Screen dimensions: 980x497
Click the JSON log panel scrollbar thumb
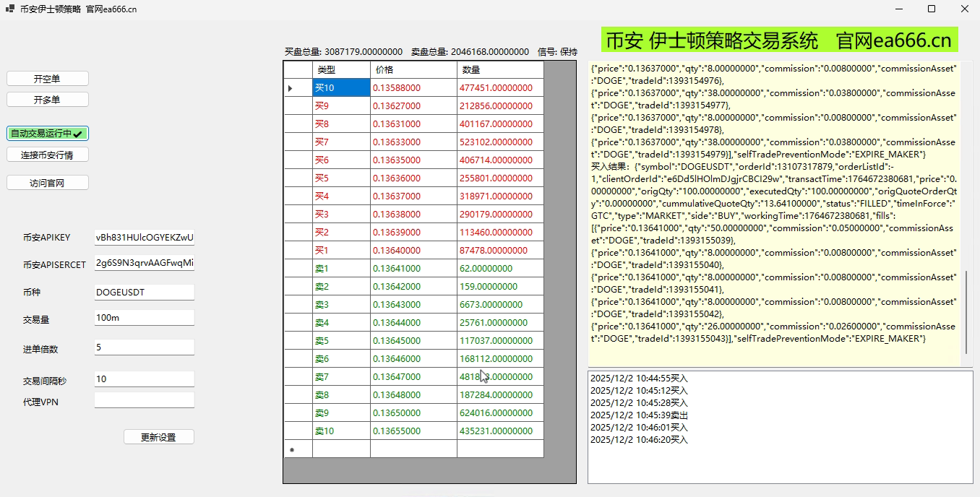(967, 311)
